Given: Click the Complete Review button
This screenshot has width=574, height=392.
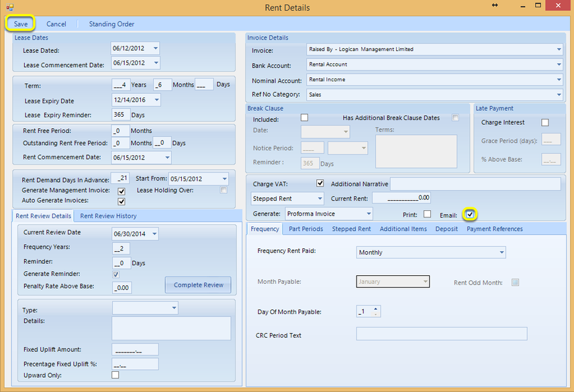Looking at the screenshot, I should point(199,285).
